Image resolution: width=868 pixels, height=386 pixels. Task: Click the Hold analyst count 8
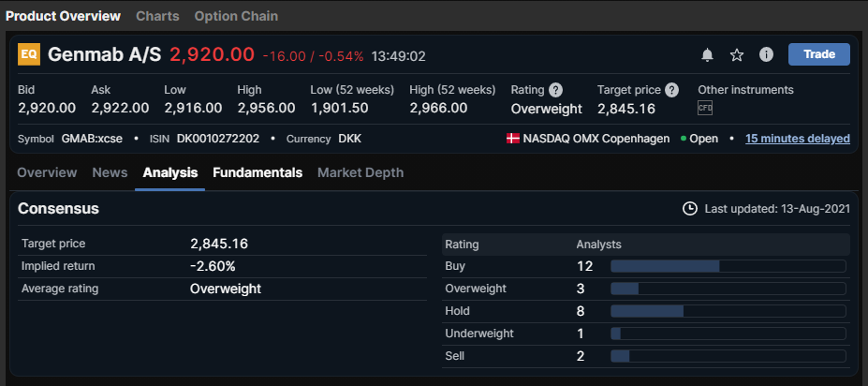coord(581,311)
